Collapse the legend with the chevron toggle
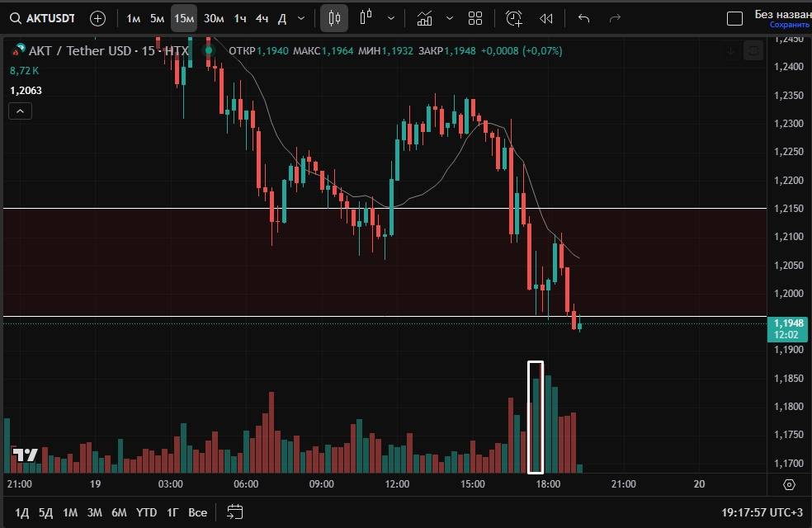The height and width of the screenshot is (528, 812). 21,112
